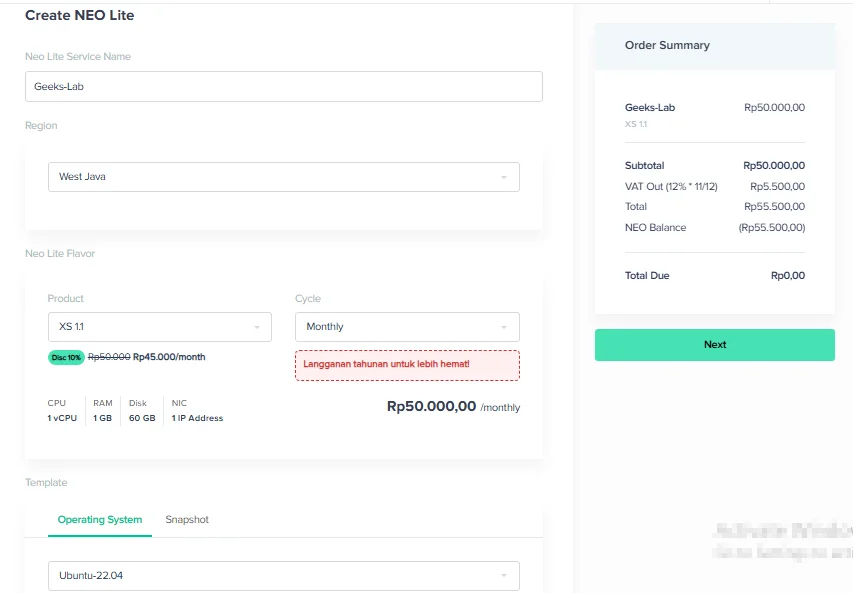Click the Langganan tahunan untuk lebih hemat banner

406,365
